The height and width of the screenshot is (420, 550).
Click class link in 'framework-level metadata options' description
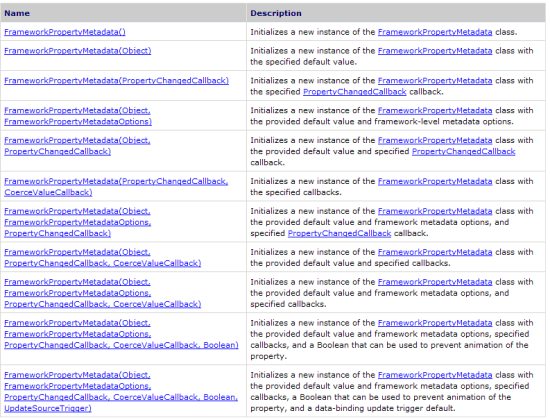click(x=435, y=110)
